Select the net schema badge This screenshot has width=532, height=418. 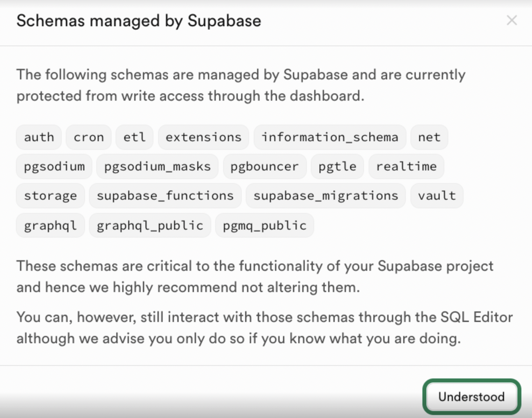point(429,137)
